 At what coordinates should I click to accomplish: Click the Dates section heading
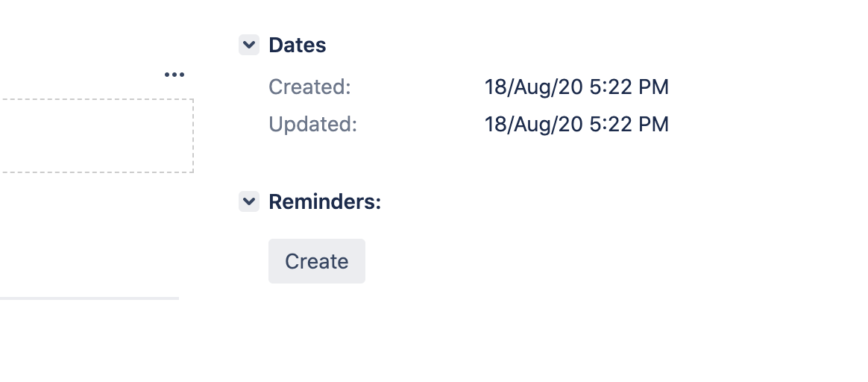298,45
